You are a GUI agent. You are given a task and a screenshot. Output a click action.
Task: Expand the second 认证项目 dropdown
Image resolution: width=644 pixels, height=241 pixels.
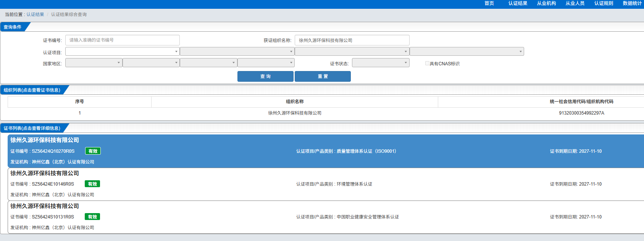237,52
